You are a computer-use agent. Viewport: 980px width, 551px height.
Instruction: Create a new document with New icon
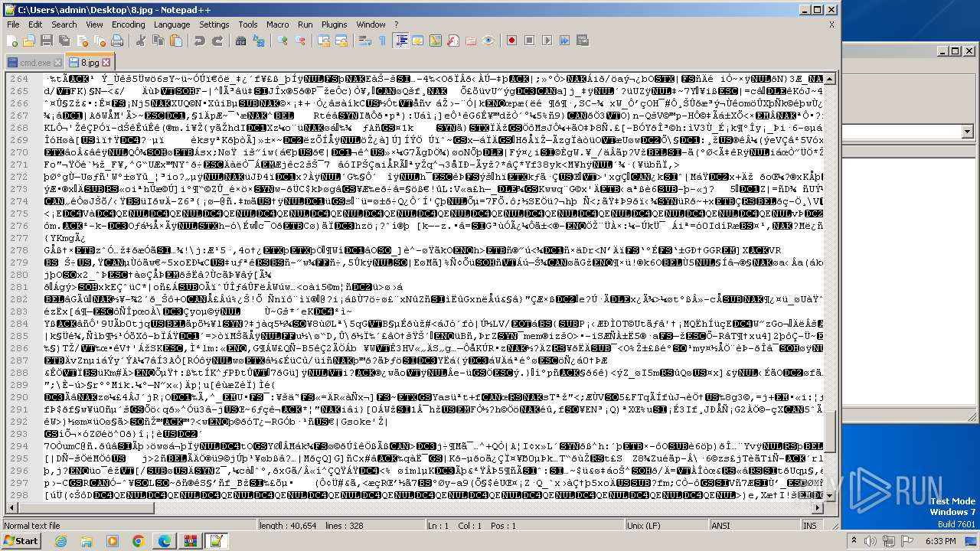[12, 41]
